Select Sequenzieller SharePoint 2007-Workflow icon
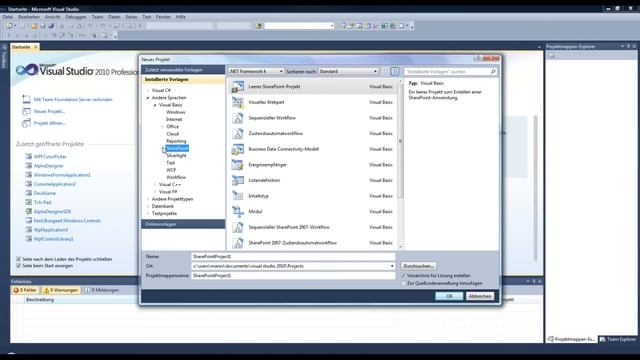This screenshot has height=360, width=640. 238,227
